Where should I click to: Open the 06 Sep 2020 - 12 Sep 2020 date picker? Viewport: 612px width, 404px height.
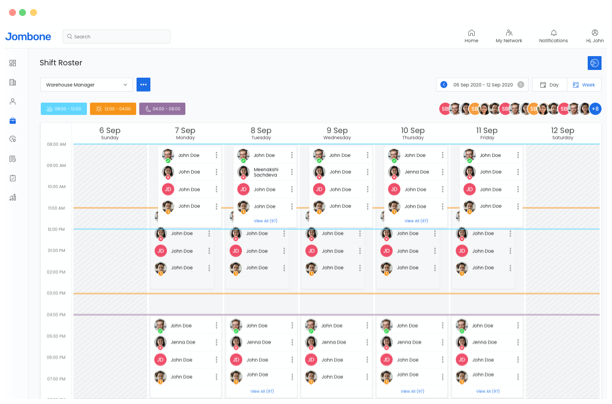[x=483, y=85]
